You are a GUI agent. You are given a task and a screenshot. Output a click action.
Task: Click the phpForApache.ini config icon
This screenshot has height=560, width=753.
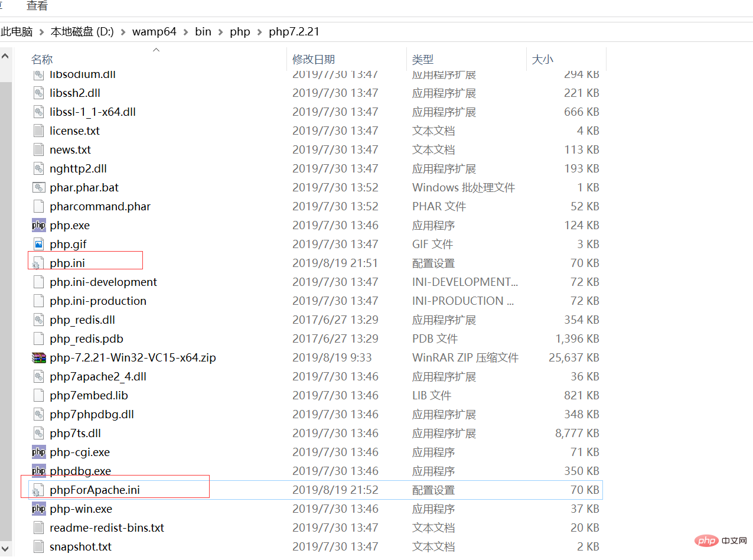(x=39, y=490)
